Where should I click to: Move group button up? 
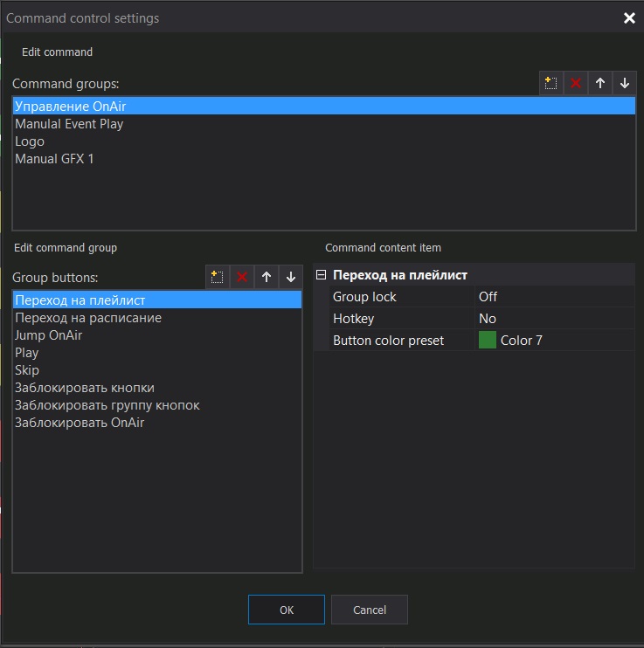tap(267, 277)
